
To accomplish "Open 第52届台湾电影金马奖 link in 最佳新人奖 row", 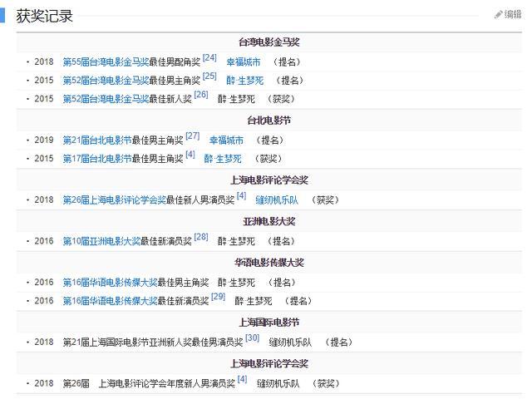I will pyautogui.click(x=106, y=99).
